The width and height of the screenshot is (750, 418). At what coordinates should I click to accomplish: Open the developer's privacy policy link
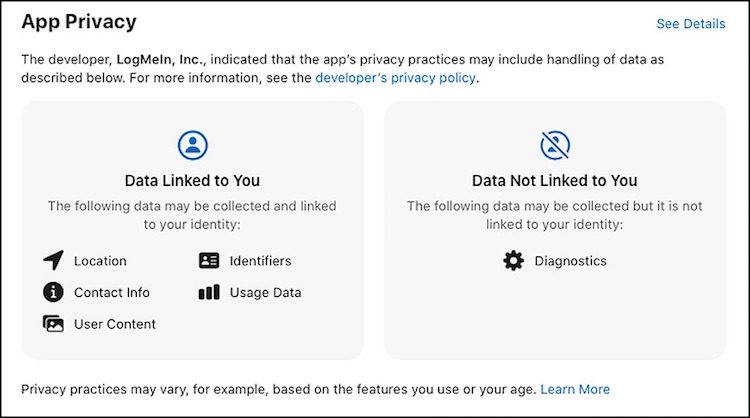[x=396, y=77]
